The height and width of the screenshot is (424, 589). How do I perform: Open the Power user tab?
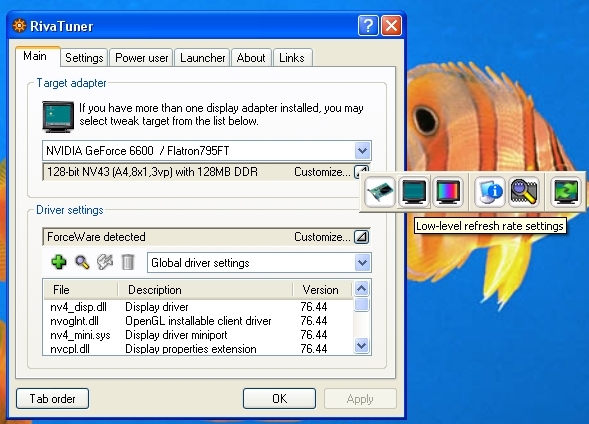[x=142, y=58]
